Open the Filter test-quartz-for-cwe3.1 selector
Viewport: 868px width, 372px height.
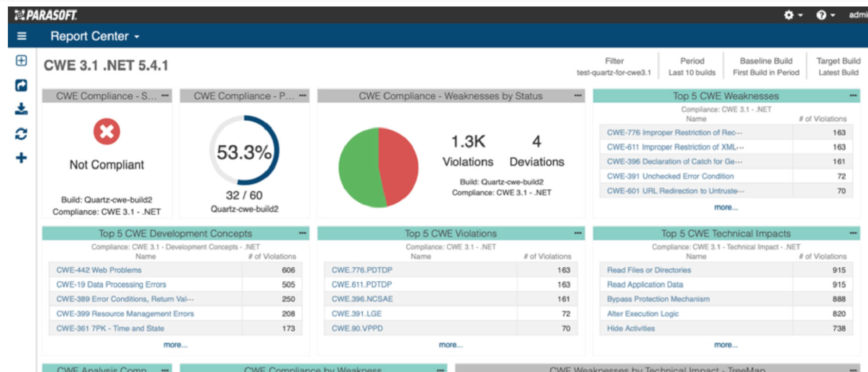click(x=614, y=67)
